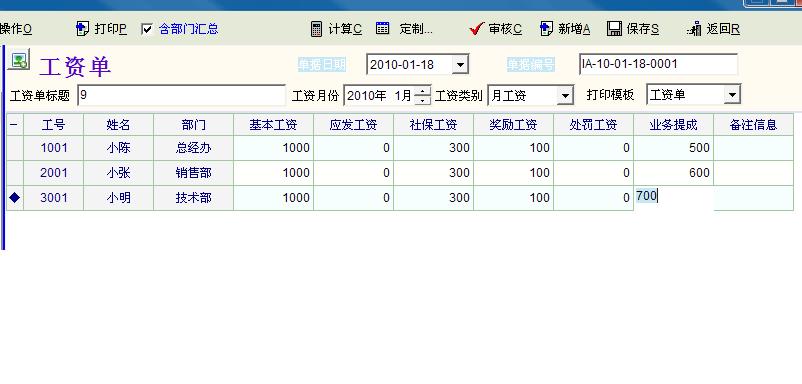
Task: Click the red checkmark 审核 icon
Action: [476, 29]
